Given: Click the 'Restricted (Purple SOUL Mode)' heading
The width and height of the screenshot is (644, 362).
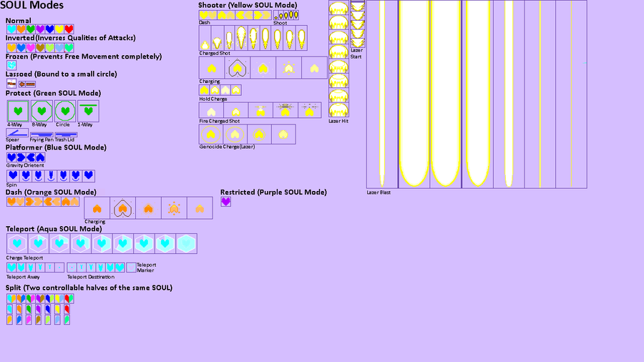Looking at the screenshot, I should click(273, 192).
